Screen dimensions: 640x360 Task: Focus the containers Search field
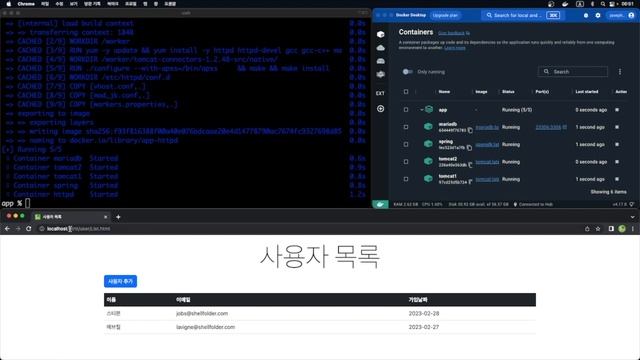(573, 72)
